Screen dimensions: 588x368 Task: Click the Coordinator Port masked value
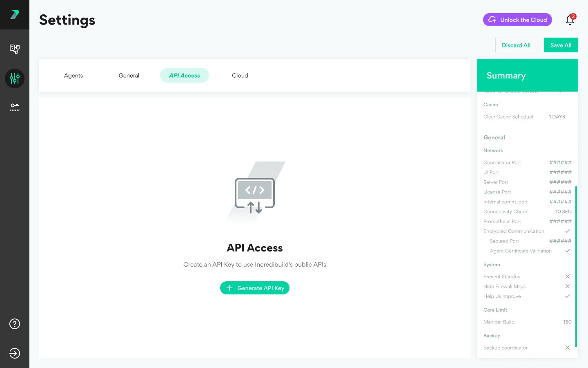pyautogui.click(x=560, y=162)
